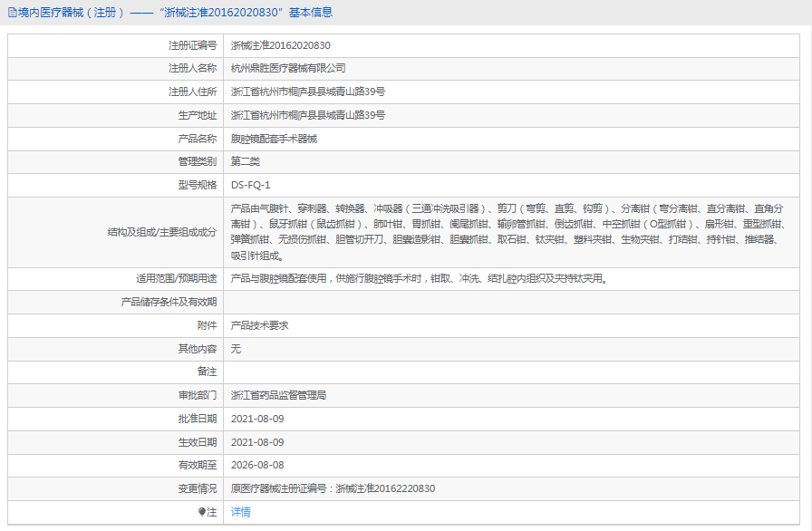Viewport: 812px width, 531px height.
Task: Click the 变更情况 row label
Action: click(x=198, y=488)
